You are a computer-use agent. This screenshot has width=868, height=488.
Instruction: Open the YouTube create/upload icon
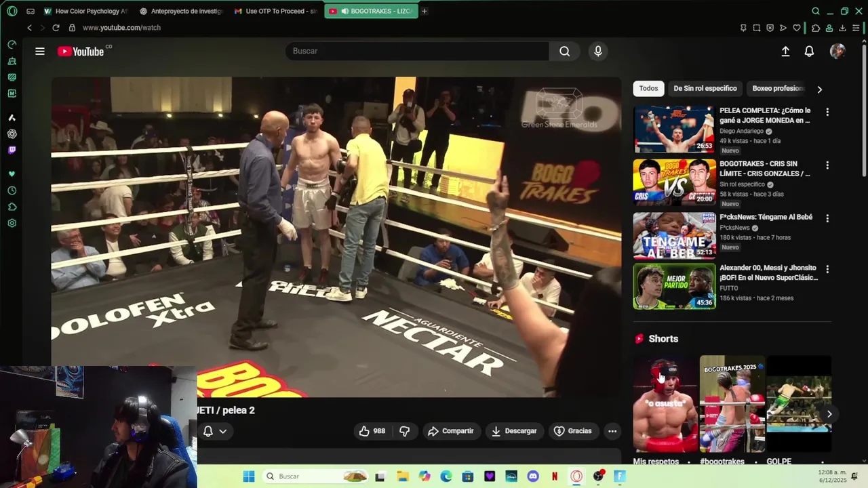pyautogui.click(x=785, y=52)
